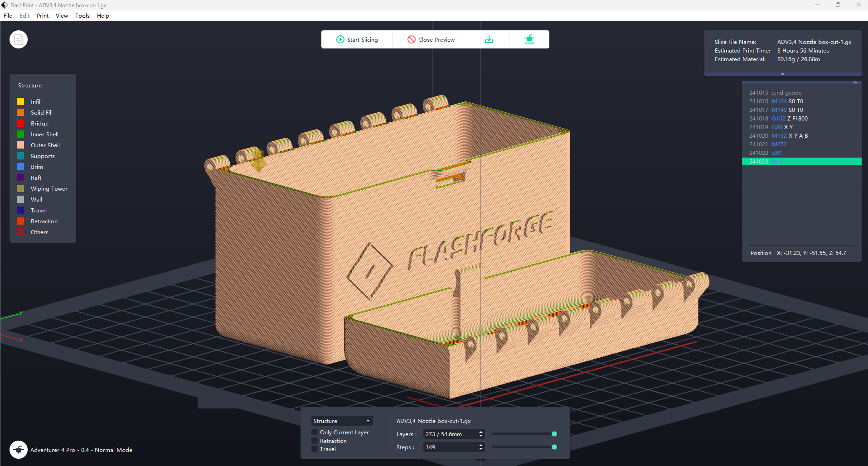The image size is (868, 466).
Task: Check the Travel display option
Action: tap(315, 449)
